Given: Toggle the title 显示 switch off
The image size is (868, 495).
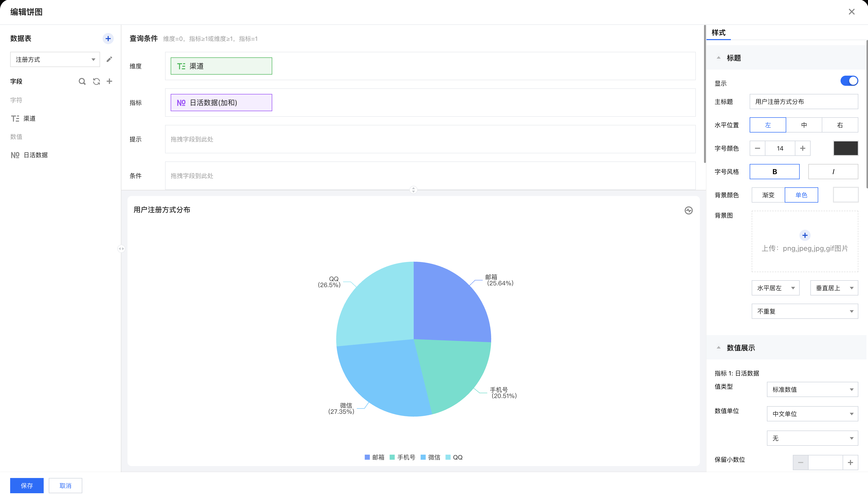Looking at the screenshot, I should pos(849,81).
